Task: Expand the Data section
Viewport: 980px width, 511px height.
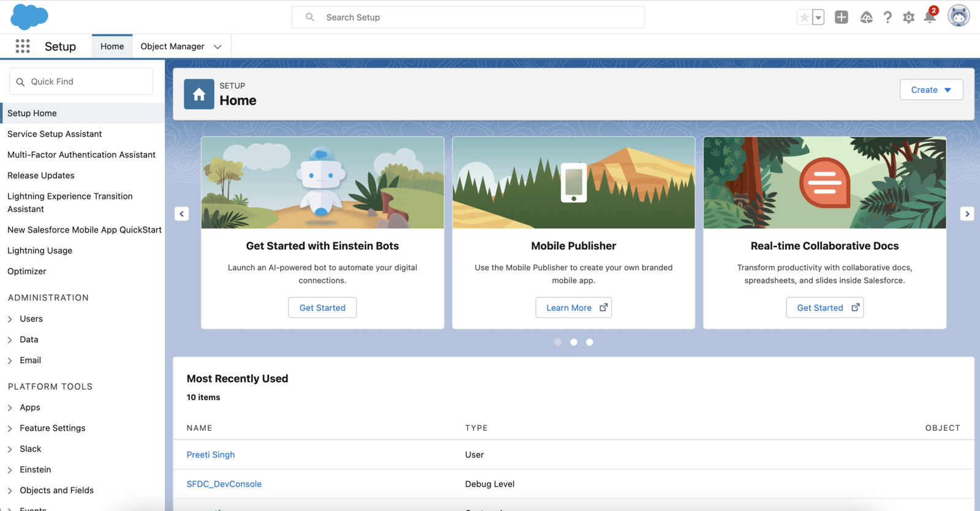Action: [x=10, y=340]
